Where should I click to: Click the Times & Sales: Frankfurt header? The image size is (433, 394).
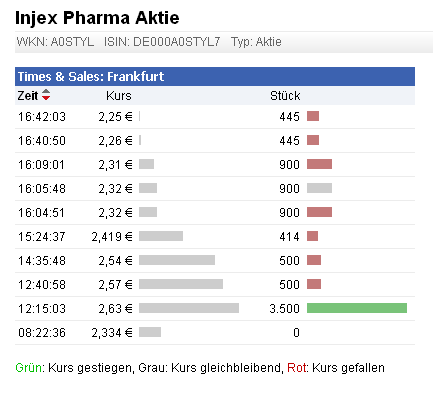[x=91, y=77]
